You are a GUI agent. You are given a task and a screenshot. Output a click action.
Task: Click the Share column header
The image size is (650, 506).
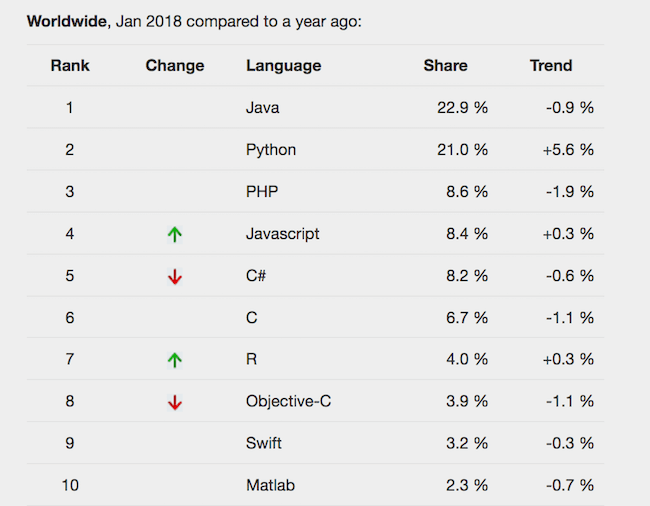445,66
